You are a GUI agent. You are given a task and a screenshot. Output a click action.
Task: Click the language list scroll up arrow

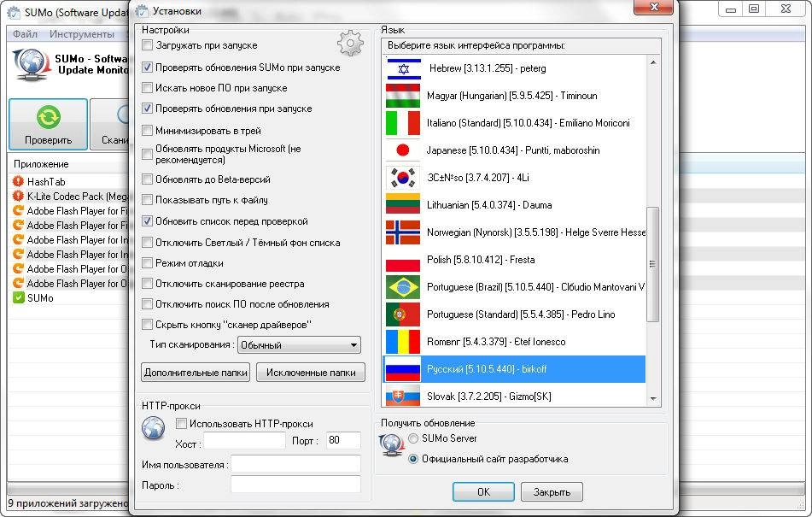coord(653,62)
